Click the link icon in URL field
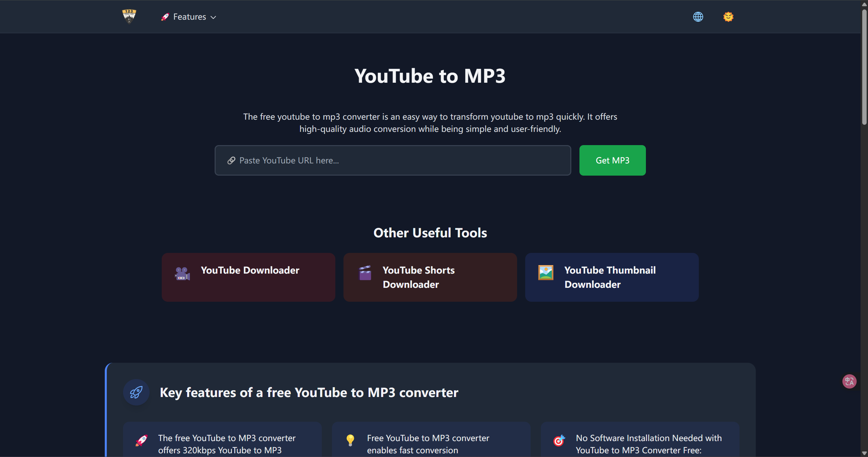The image size is (868, 457). click(231, 160)
